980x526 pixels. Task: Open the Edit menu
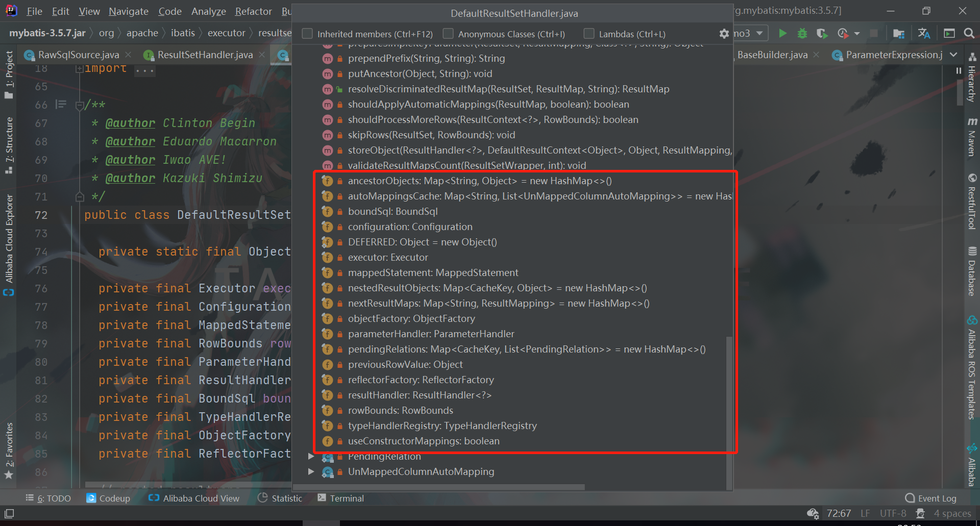point(60,11)
